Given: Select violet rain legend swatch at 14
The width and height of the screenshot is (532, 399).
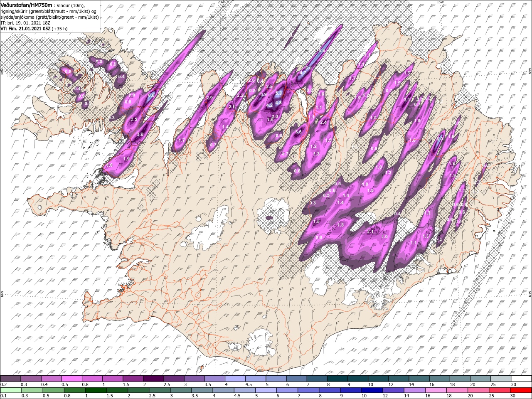Looking at the screenshot, I should click(x=414, y=390).
